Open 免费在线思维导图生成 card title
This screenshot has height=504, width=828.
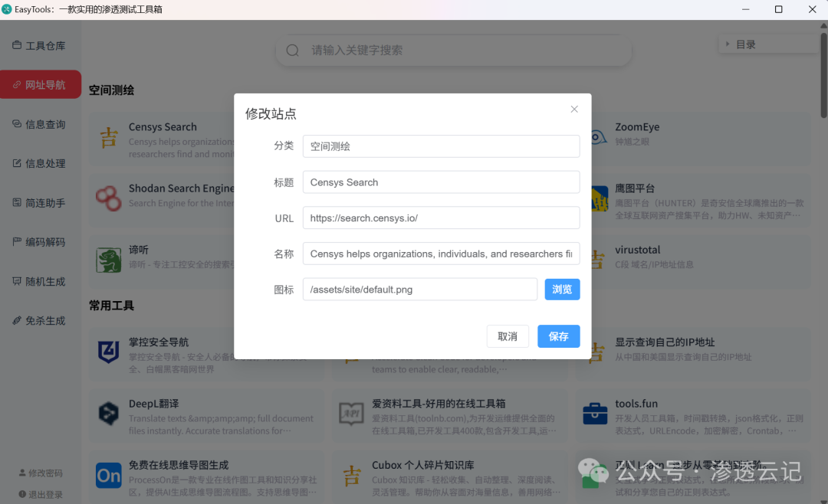pyautogui.click(x=179, y=465)
